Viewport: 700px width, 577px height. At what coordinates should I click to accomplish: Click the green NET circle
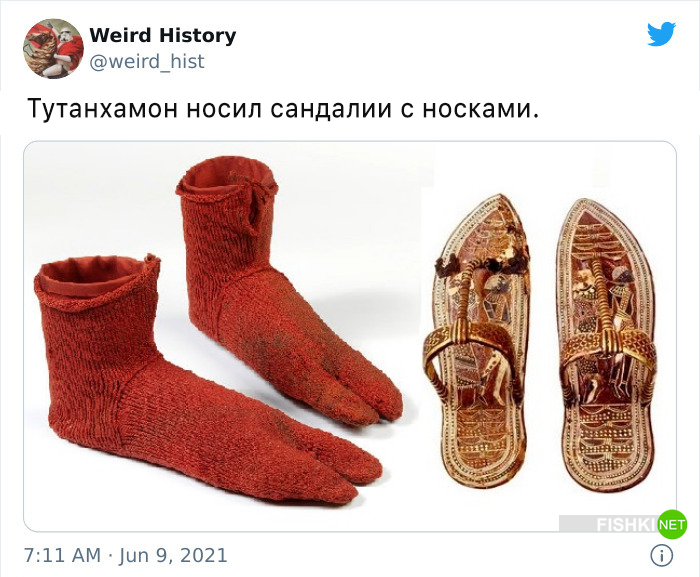672,524
